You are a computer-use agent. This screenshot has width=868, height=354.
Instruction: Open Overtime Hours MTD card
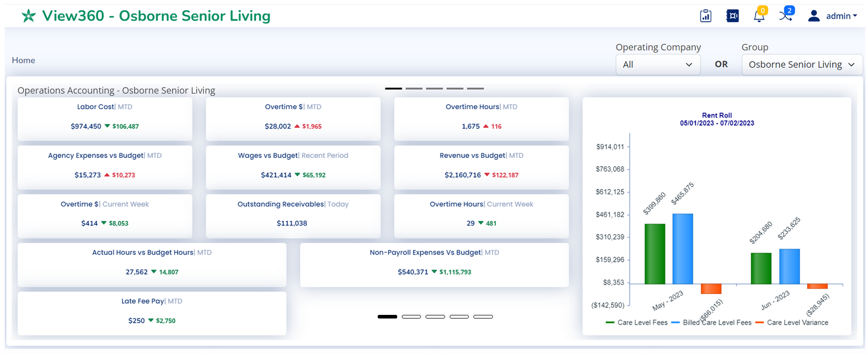[x=482, y=118]
